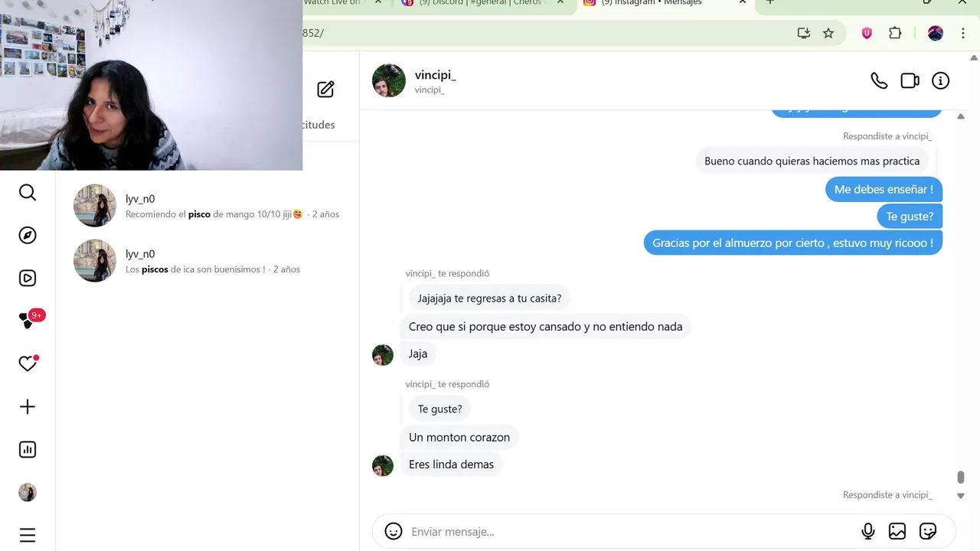Screen dimensions: 980x551
Task: Start an audio call with vincipi_
Action: (879, 80)
